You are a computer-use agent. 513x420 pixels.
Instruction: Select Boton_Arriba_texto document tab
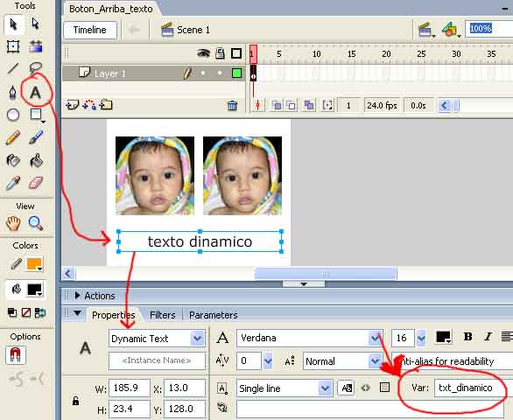[111, 9]
